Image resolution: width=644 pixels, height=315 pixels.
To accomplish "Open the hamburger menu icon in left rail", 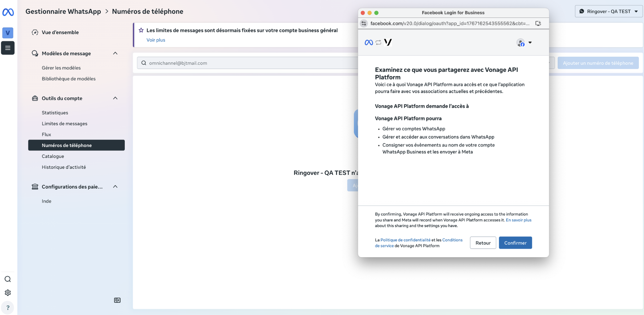I will click(8, 48).
